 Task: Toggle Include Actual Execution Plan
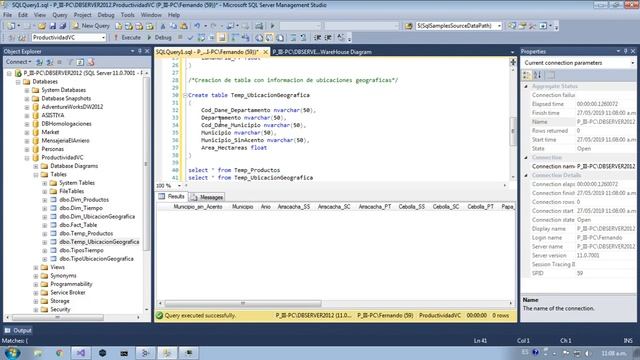[x=235, y=38]
